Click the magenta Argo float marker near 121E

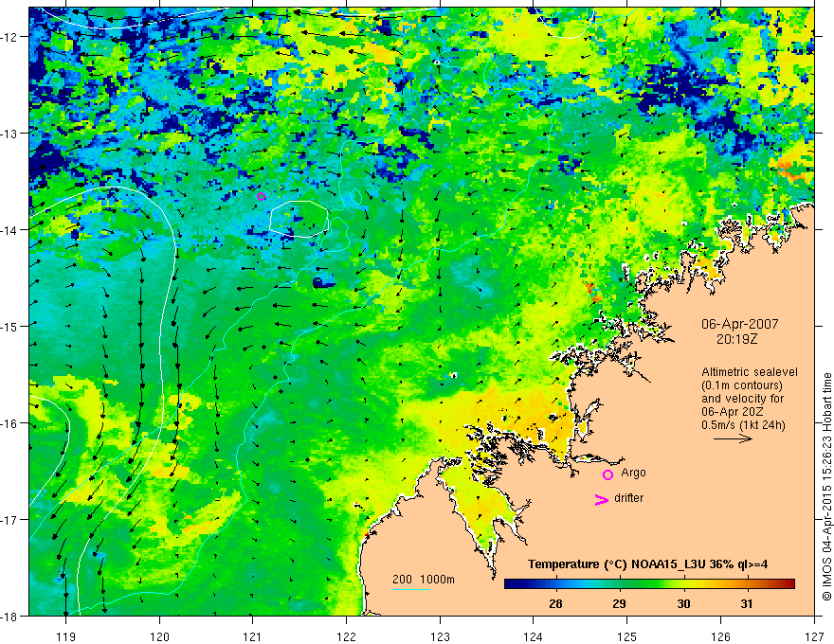coord(261,197)
